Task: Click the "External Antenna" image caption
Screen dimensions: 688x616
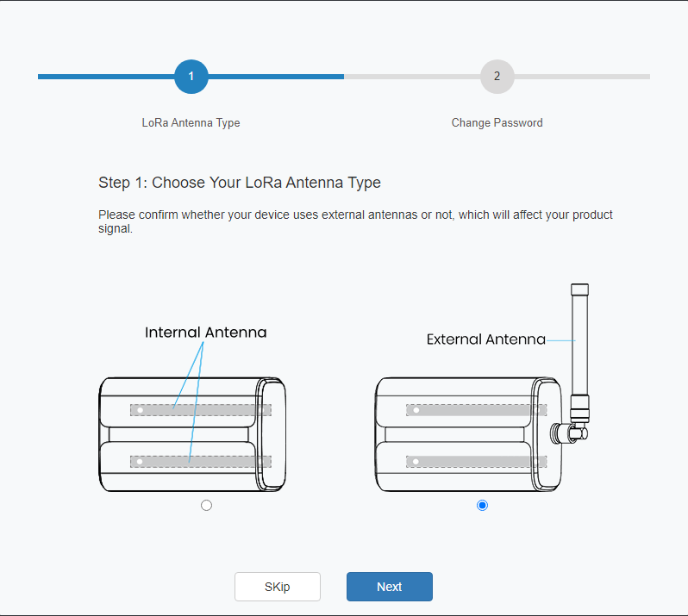Action: tap(485, 340)
